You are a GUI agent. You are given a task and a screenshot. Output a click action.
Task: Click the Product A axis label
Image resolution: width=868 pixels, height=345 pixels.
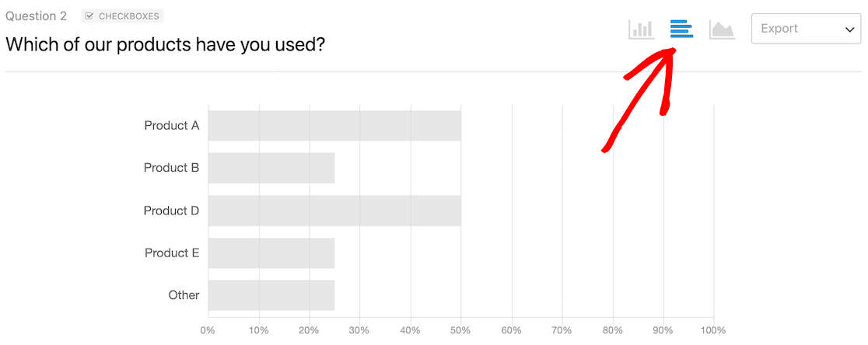pos(172,126)
